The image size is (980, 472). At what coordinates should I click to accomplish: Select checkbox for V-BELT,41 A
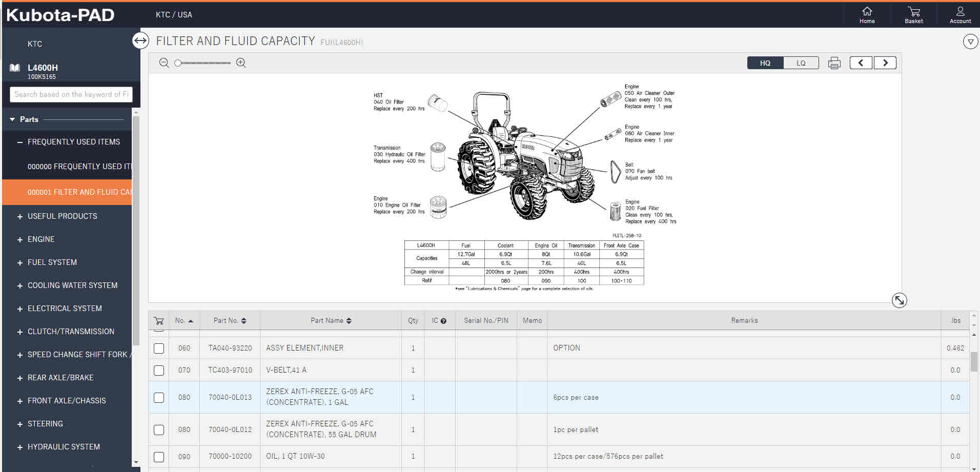click(159, 371)
